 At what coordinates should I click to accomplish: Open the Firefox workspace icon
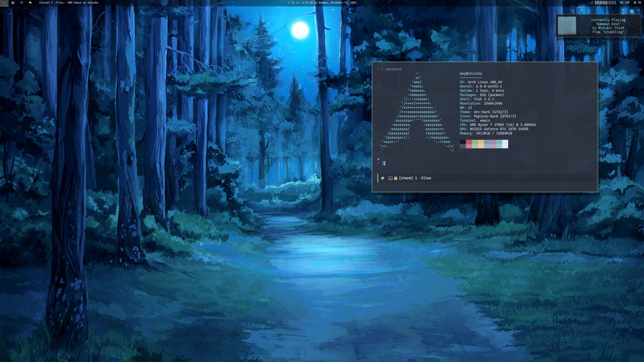[13, 3]
